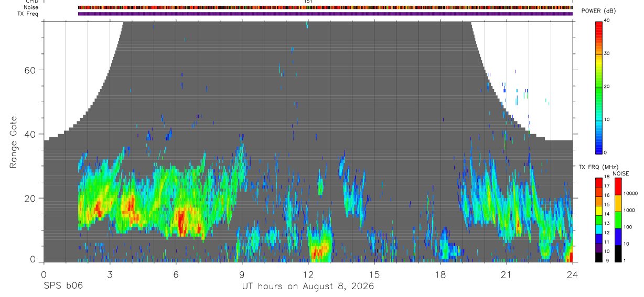Click the purple TX Freq strip at top
Screen dimensions: 644x297
point(326,14)
